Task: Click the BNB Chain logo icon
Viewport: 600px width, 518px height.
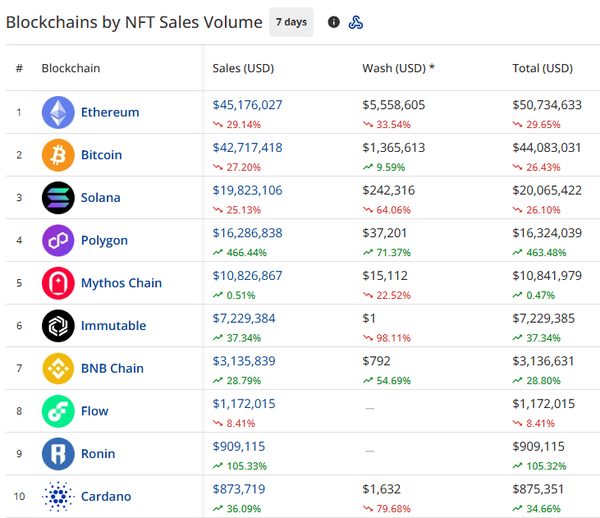Action: 58,368
